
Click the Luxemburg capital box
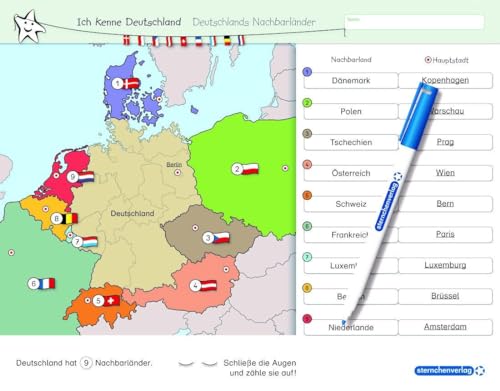click(x=445, y=266)
